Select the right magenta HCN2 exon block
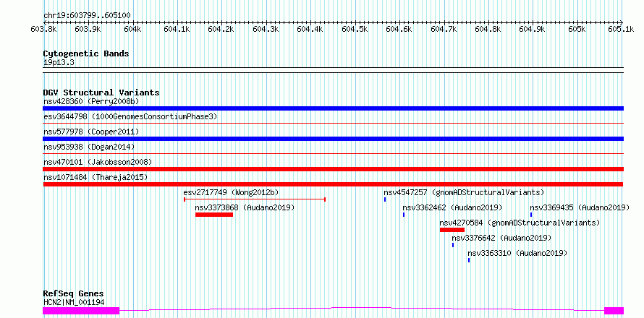 614,311
